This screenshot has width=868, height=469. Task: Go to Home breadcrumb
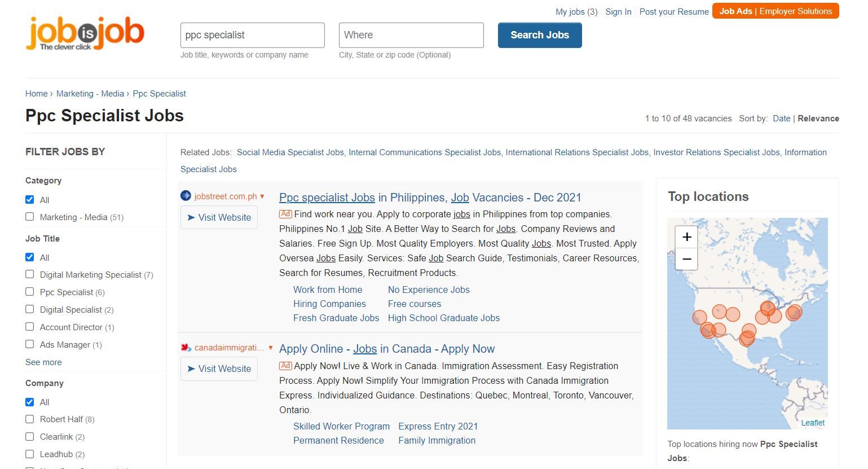pos(37,94)
